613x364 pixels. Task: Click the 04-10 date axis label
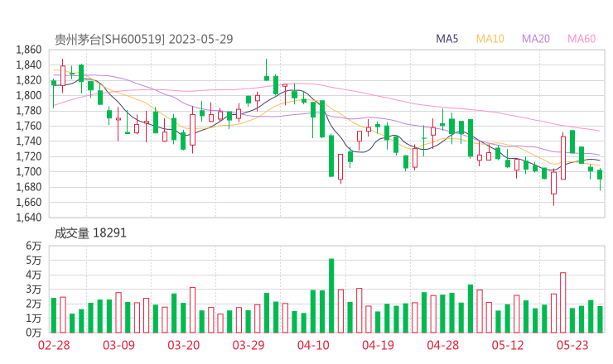tap(313, 345)
